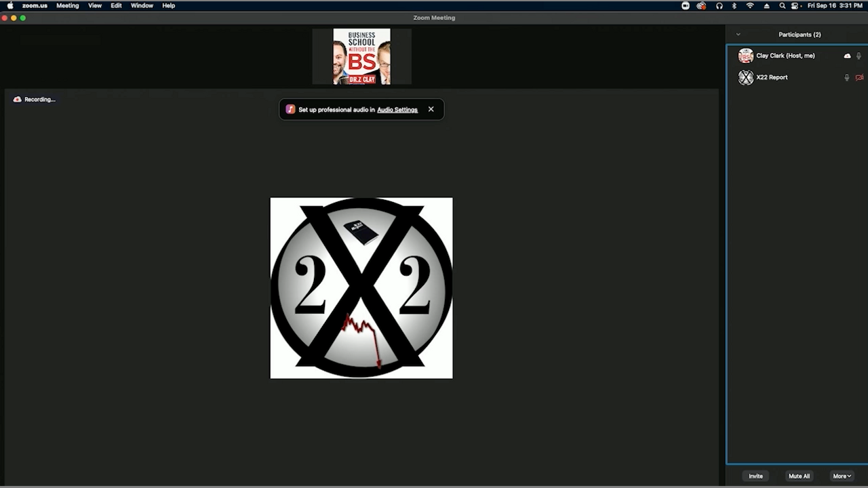This screenshot has width=868, height=488.
Task: Click the music note audio icon
Action: click(290, 109)
